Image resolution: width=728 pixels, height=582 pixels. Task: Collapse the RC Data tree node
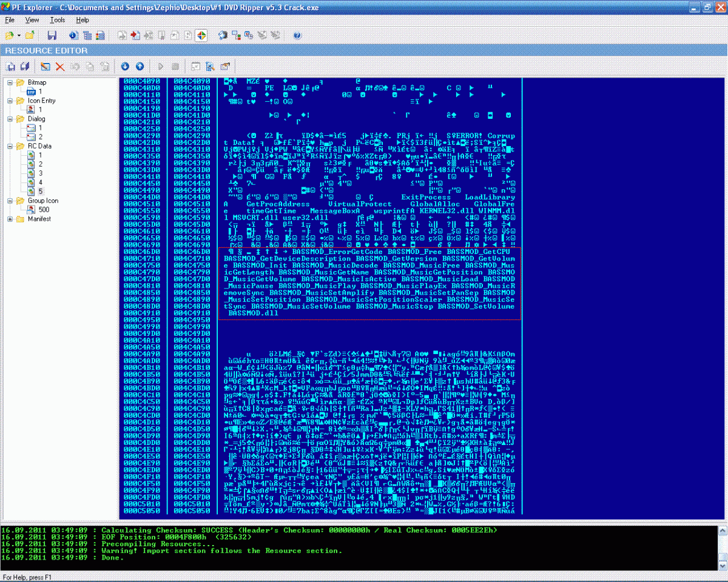(10, 146)
